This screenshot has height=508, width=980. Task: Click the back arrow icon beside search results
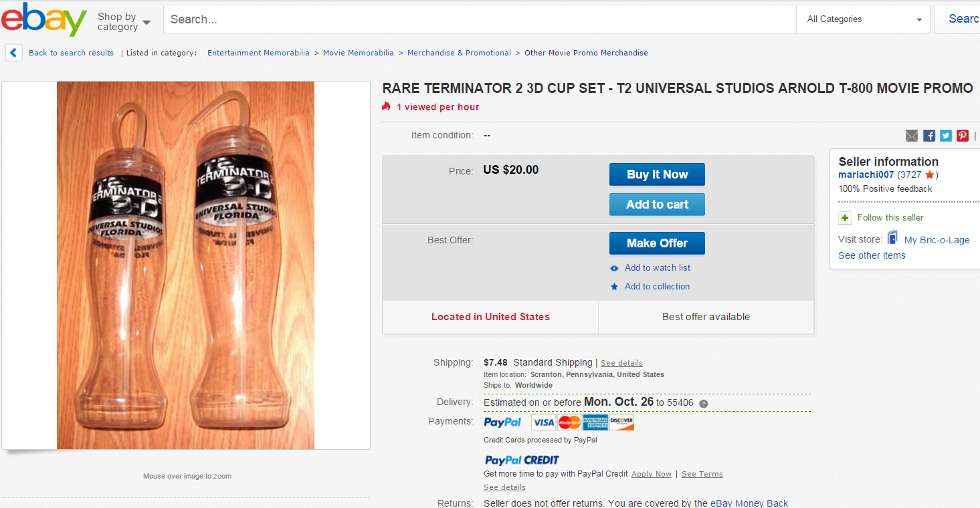[14, 53]
